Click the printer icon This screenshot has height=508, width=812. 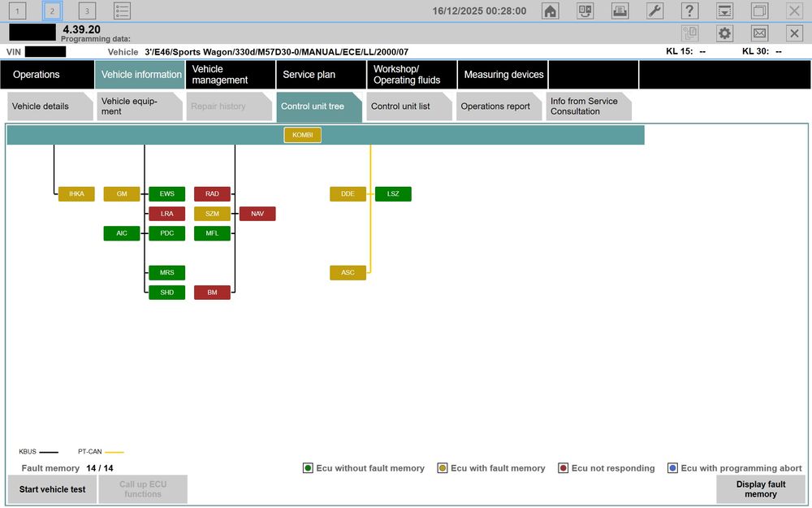[620, 11]
